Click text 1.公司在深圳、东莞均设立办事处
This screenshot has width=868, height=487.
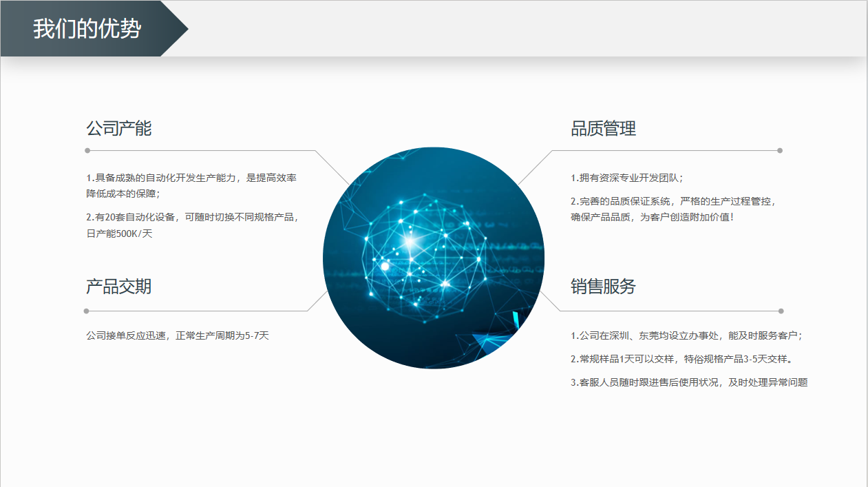[x=645, y=336]
